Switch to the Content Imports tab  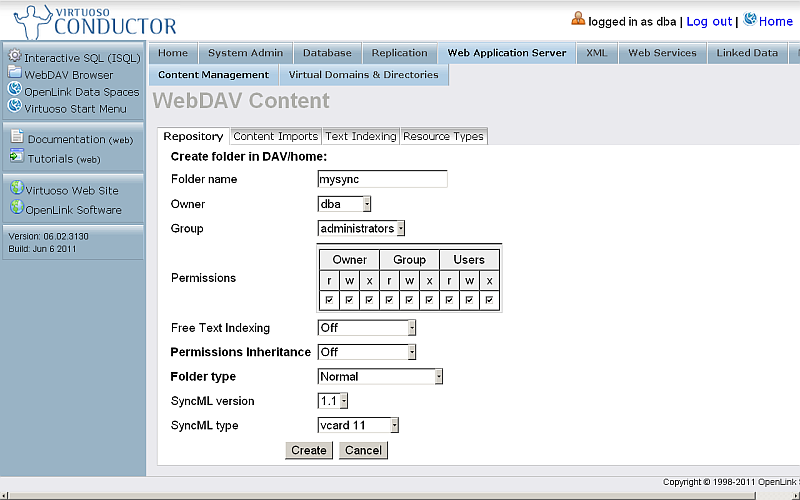275,137
